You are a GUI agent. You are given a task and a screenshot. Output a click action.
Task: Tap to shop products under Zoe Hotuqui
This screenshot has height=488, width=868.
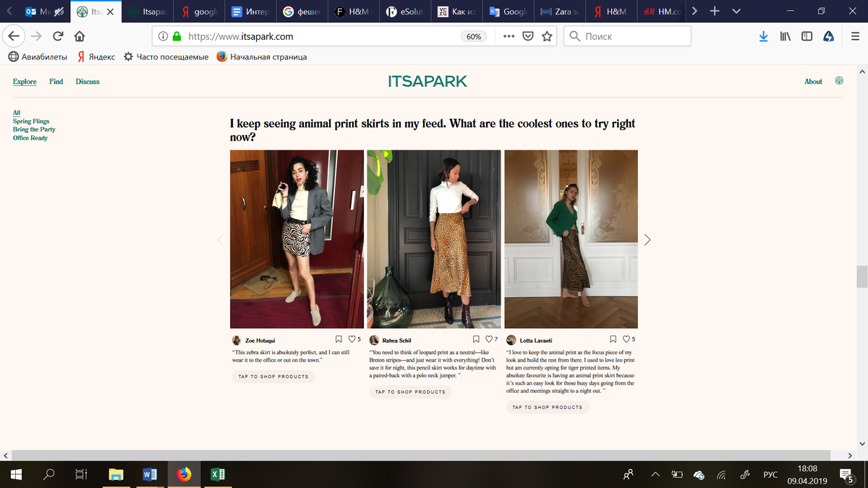(x=273, y=377)
